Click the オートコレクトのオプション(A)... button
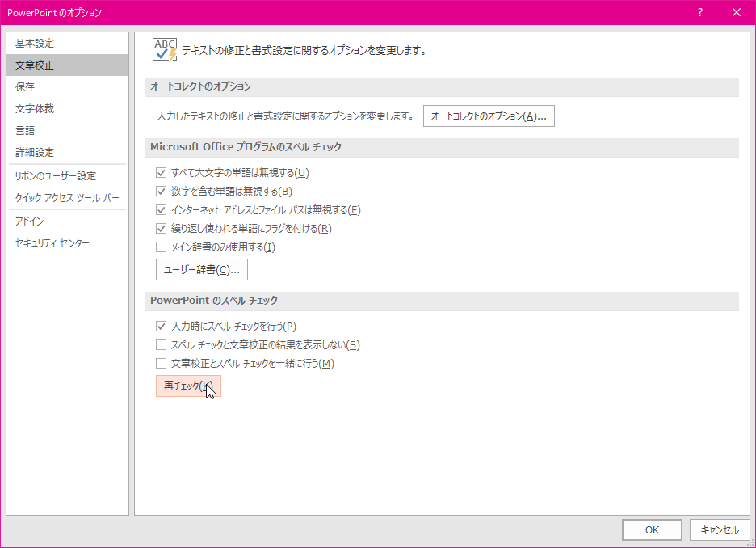Image resolution: width=756 pixels, height=548 pixels. coord(489,116)
